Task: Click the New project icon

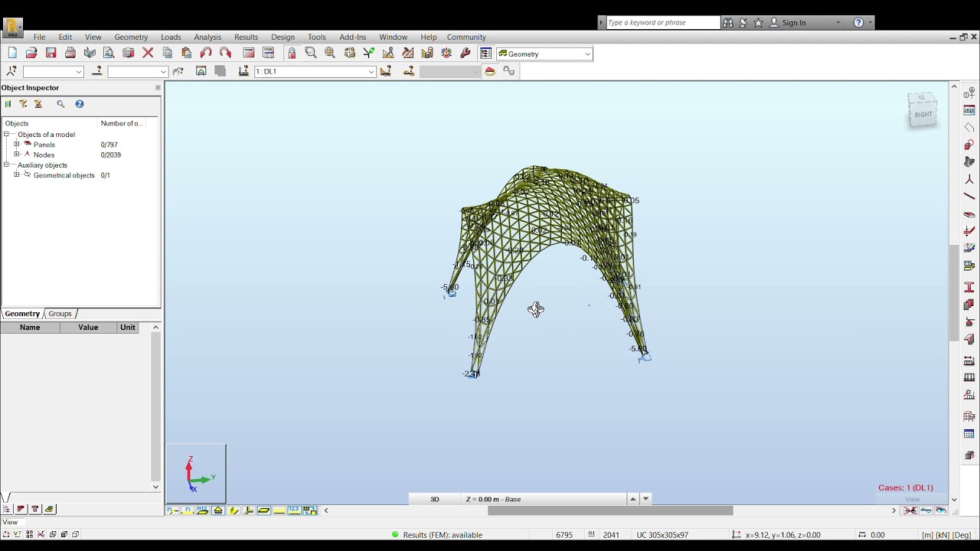Action: [x=12, y=54]
